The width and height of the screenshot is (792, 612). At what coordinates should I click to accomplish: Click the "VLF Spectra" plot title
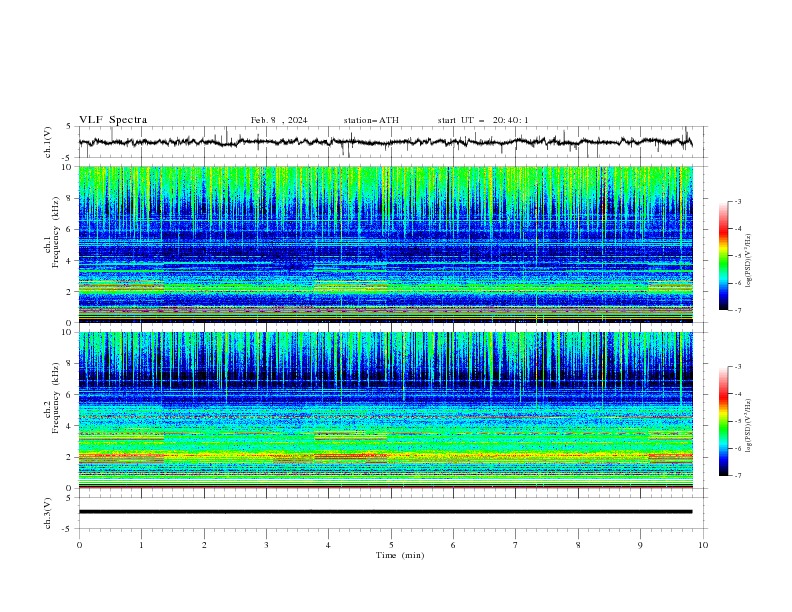(x=113, y=120)
